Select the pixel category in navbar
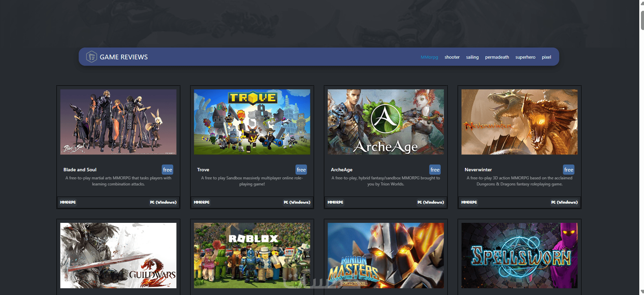Screen dimensions: 644x295 tap(546, 57)
